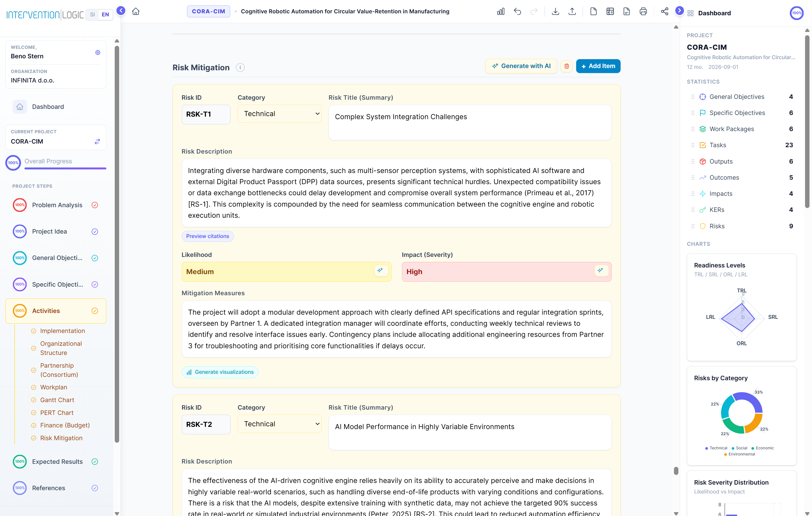This screenshot has width=812, height=516.
Task: Switch language to SI
Action: [x=93, y=14]
